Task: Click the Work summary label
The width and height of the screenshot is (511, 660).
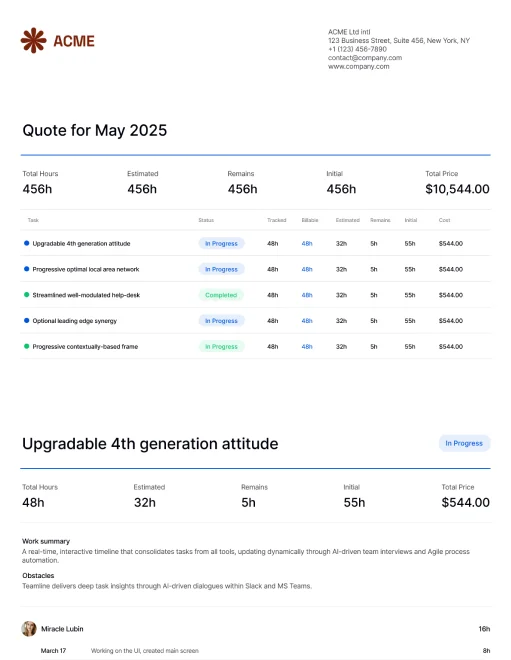Action: click(46, 541)
